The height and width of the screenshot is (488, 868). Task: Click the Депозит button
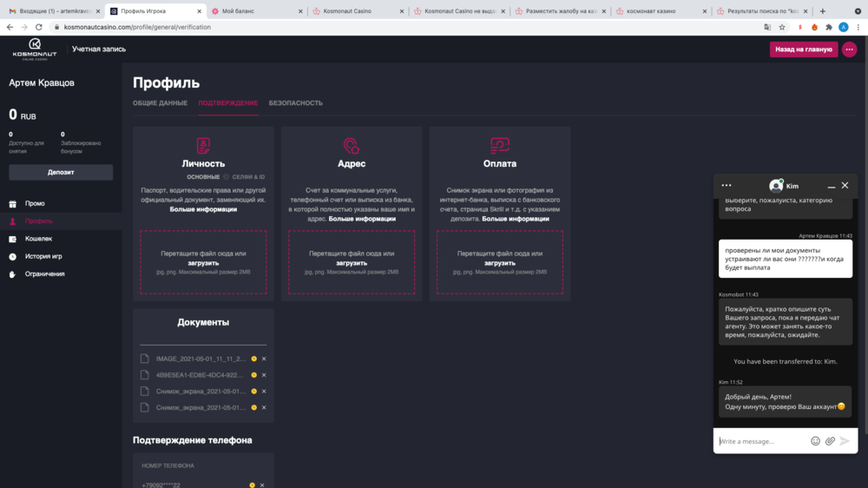61,172
